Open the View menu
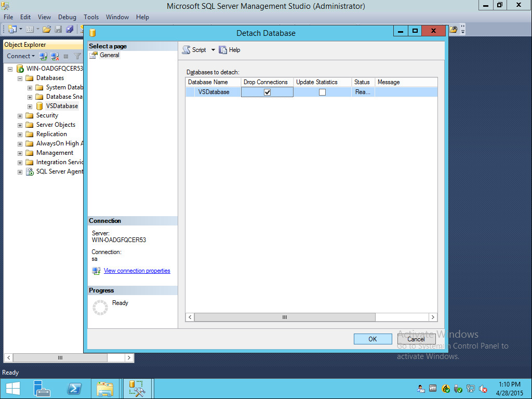Image resolution: width=532 pixels, height=399 pixels. pyautogui.click(x=45, y=17)
